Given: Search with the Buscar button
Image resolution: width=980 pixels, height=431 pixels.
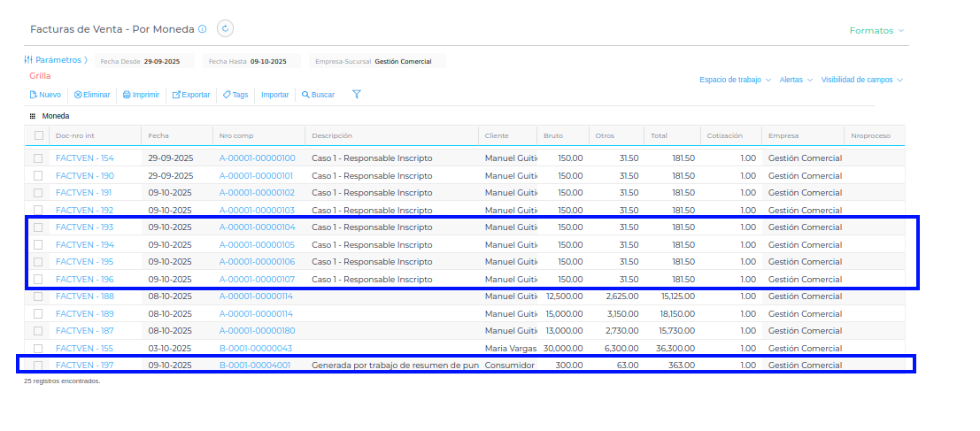Looking at the screenshot, I should coord(319,95).
